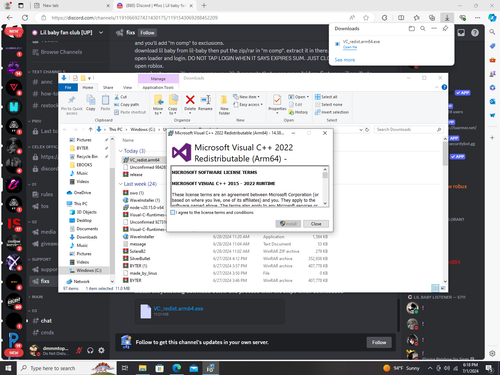Click the Follow button in the Discord bottom banner
Image resolution: width=500 pixels, height=375 pixels.
tap(379, 342)
